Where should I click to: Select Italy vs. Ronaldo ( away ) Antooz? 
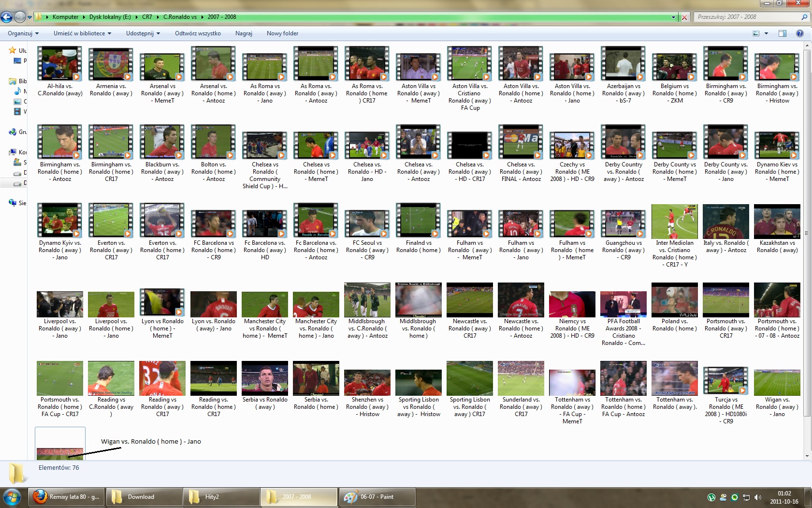726,228
